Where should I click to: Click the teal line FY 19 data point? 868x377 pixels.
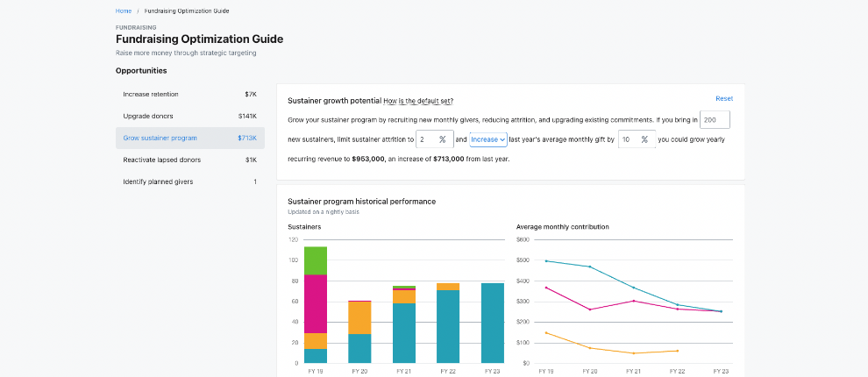click(546, 260)
